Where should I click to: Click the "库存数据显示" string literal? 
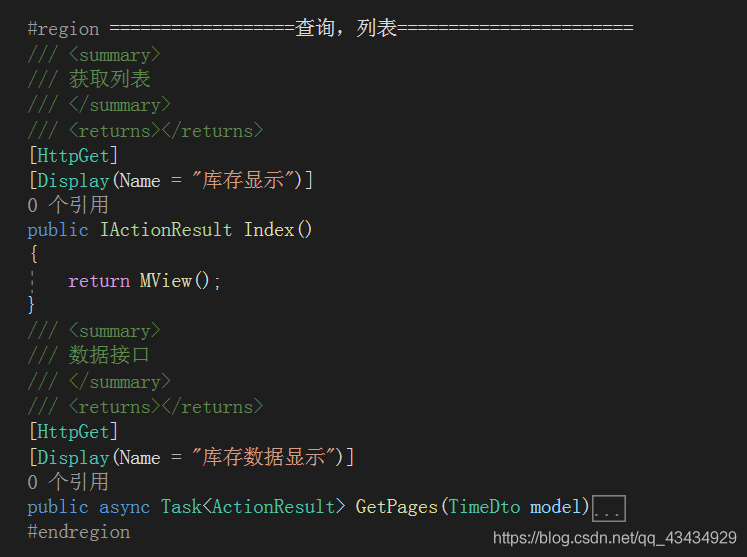click(x=263, y=456)
